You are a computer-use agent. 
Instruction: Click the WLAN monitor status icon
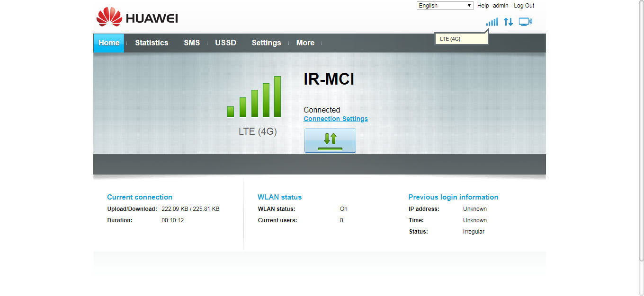[526, 22]
